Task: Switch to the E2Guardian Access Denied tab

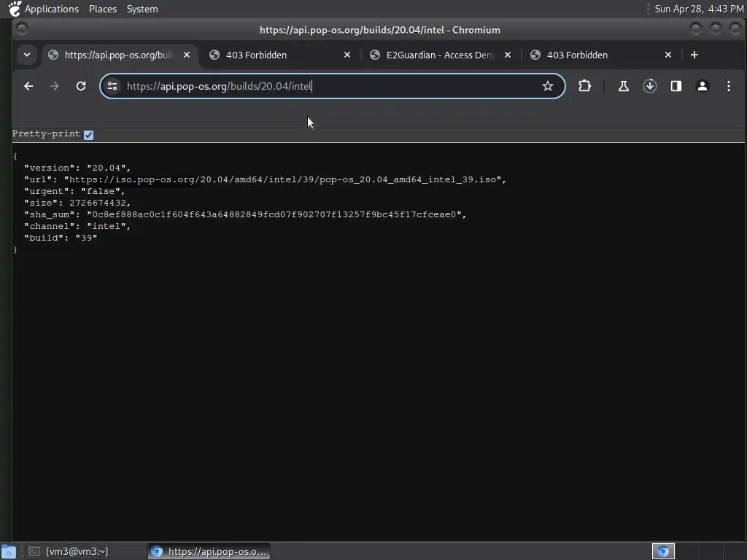Action: pyautogui.click(x=439, y=55)
